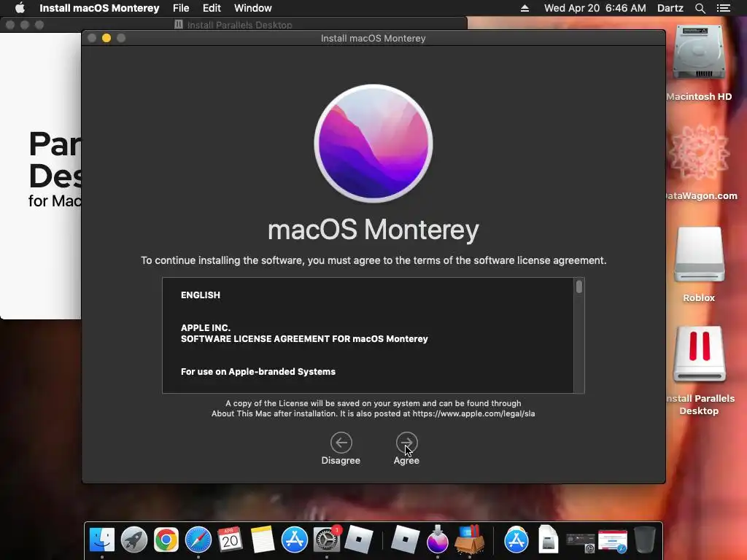Screen dimensions: 747x560
Task: Open the File menu
Action: point(181,8)
